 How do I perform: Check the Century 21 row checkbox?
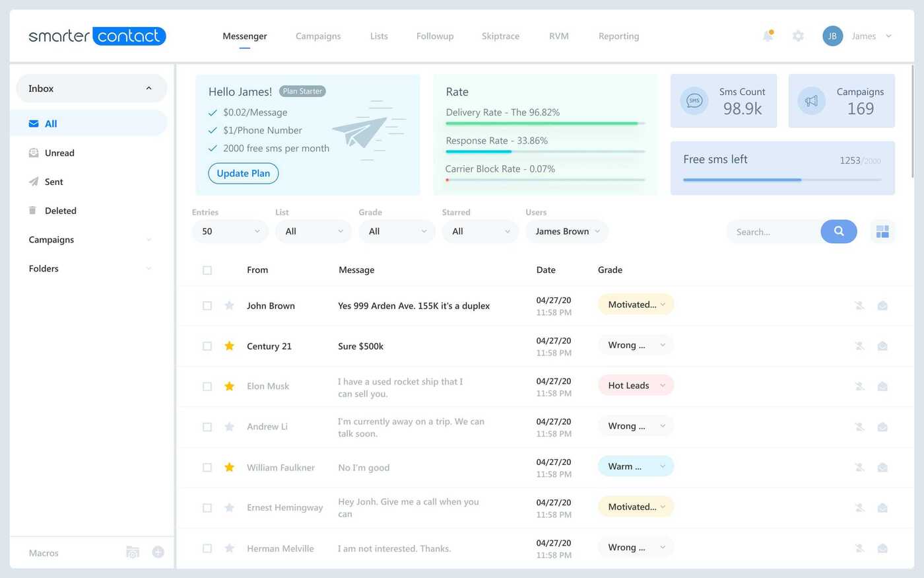(x=207, y=346)
